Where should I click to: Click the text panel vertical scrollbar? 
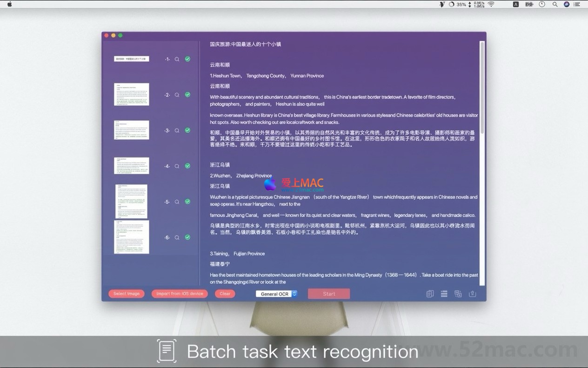[482, 88]
